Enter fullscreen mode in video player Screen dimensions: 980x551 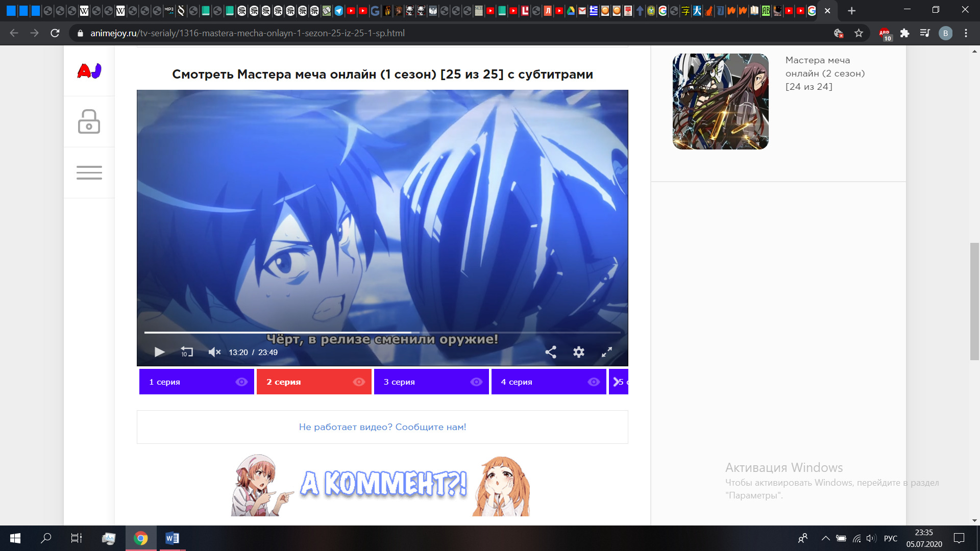[x=606, y=352]
